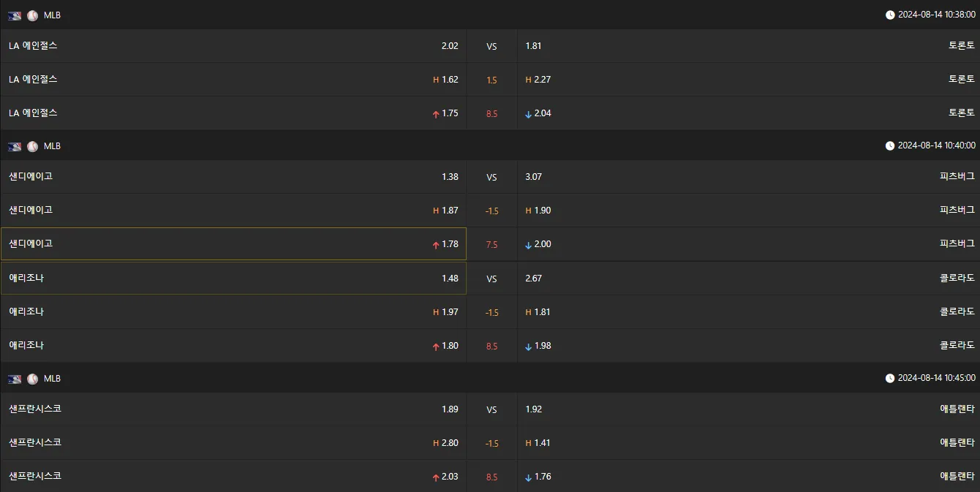This screenshot has width=980, height=492.
Task: Click the baseball icon in second MLB header
Action: 32,146
